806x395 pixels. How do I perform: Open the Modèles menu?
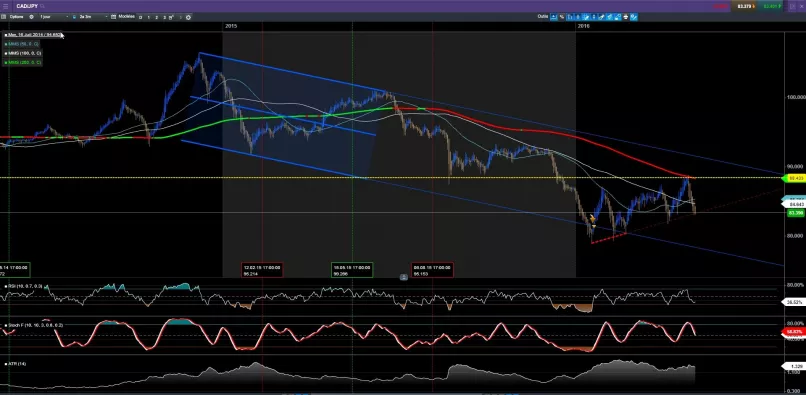(x=126, y=16)
